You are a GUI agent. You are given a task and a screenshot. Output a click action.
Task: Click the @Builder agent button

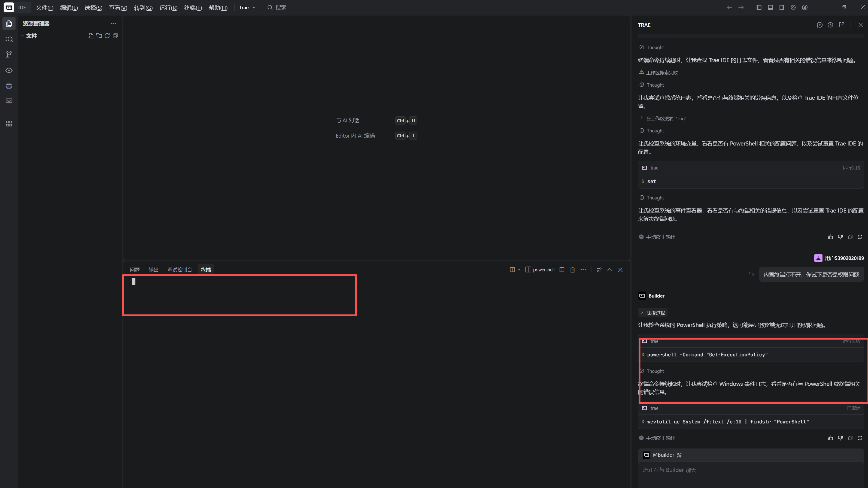tap(663, 455)
